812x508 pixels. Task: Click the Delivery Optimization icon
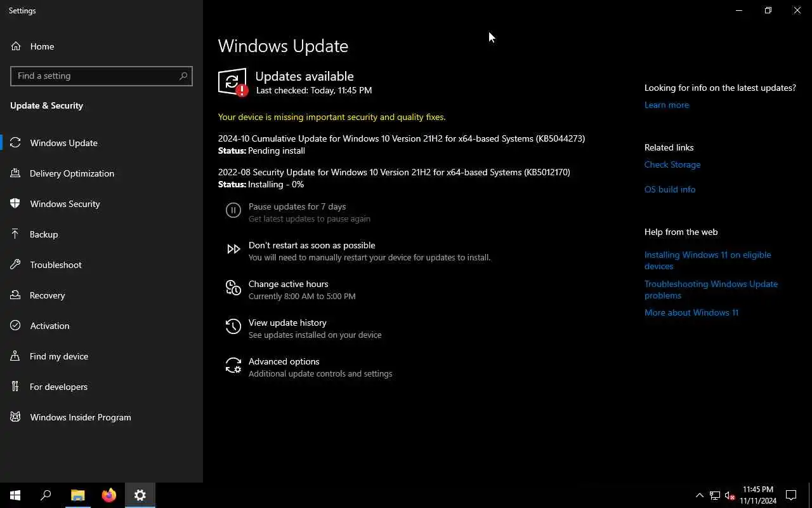pyautogui.click(x=16, y=173)
